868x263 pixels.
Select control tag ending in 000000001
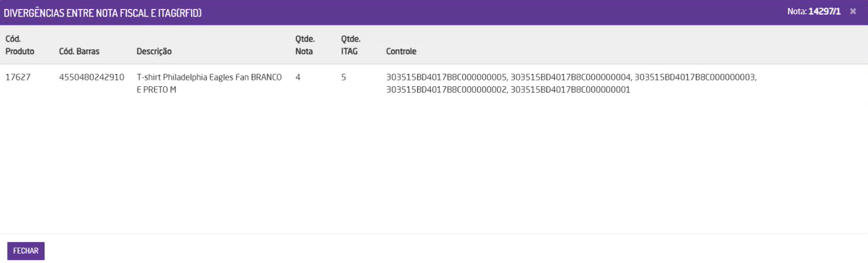pyautogui.click(x=570, y=90)
